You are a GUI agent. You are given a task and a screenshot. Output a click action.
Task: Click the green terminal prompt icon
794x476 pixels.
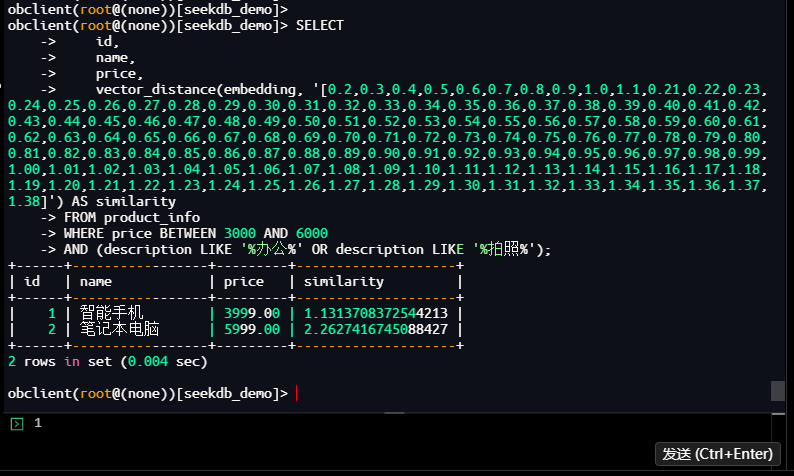click(x=16, y=424)
